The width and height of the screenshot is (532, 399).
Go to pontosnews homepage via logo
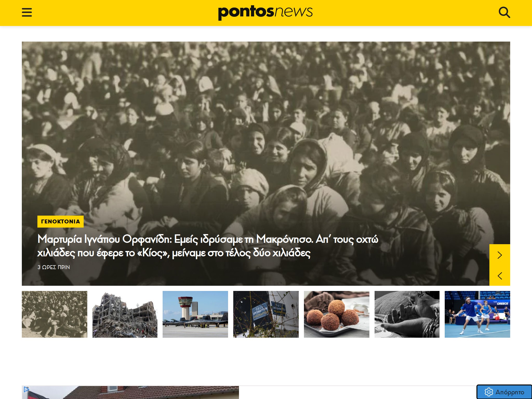(265, 12)
